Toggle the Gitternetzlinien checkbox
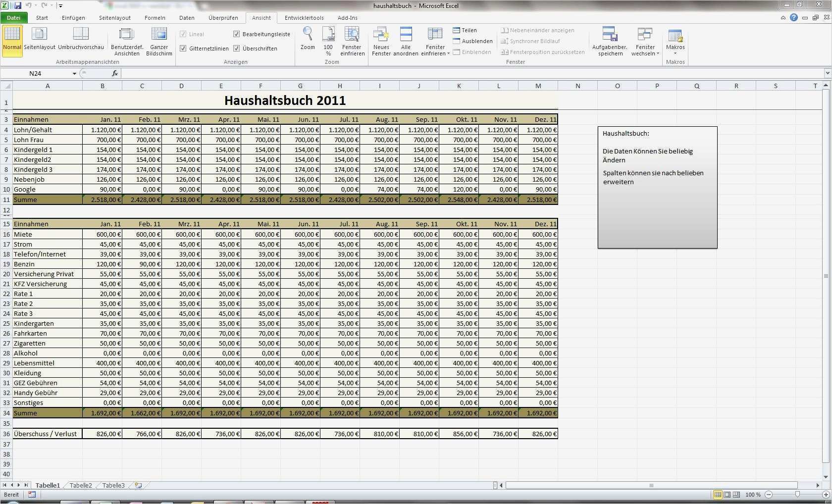 183,49
